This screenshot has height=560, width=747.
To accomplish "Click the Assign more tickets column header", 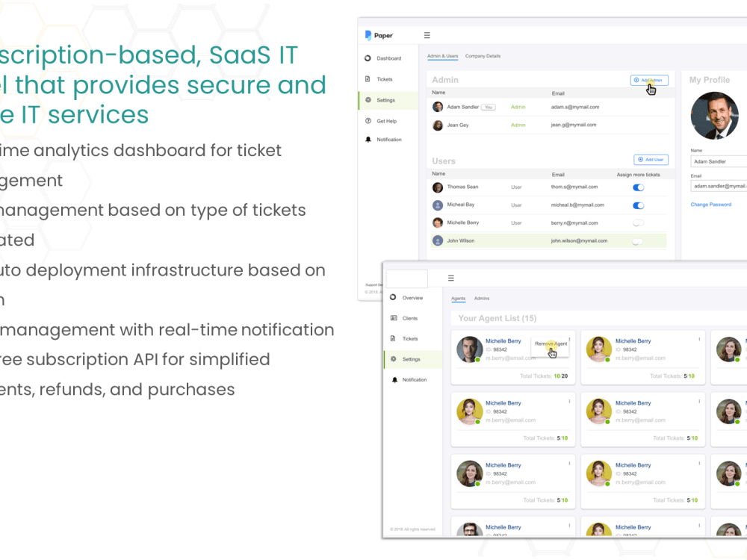I will pyautogui.click(x=639, y=175).
